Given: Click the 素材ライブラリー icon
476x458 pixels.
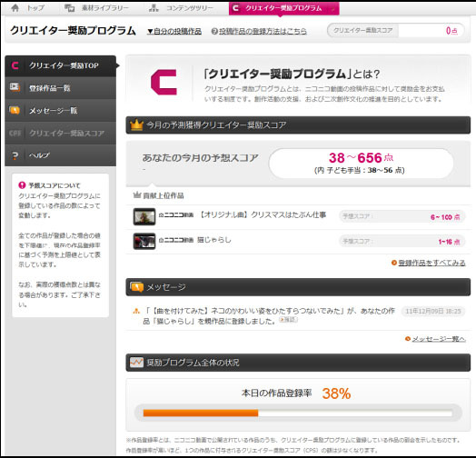Looking at the screenshot, I should tap(70, 8).
